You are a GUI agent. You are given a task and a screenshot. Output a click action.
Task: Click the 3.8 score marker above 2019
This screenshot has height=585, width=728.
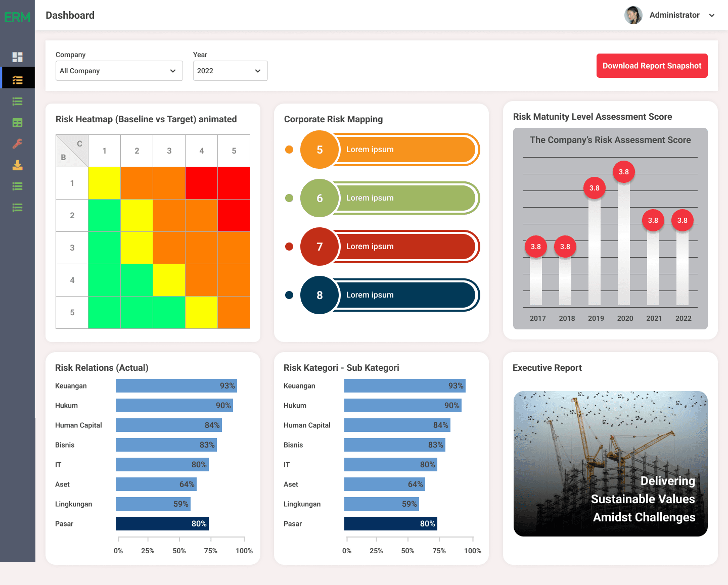[x=595, y=188]
